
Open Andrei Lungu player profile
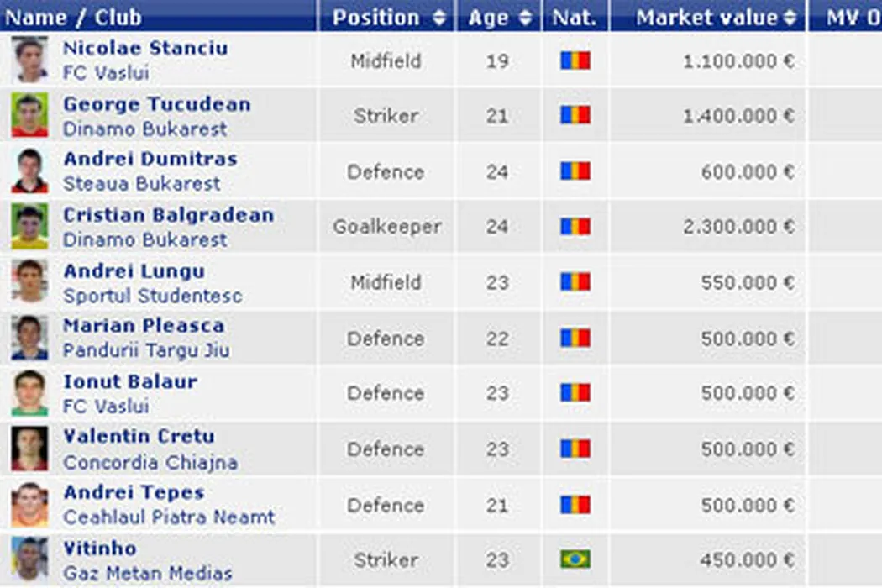[x=134, y=271]
